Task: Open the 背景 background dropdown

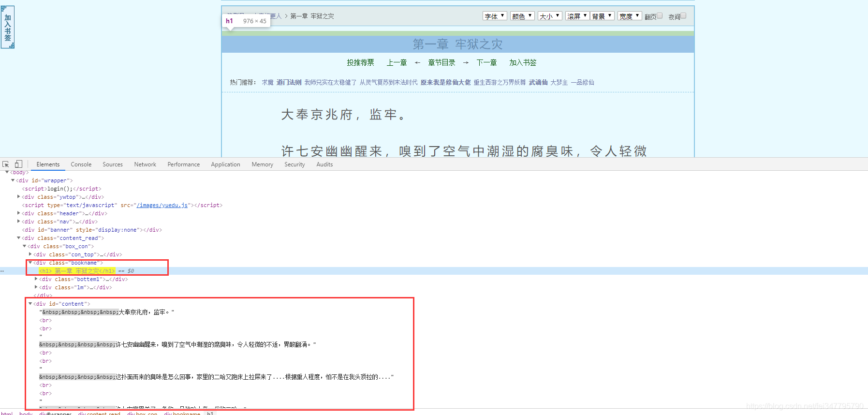Action: click(603, 16)
